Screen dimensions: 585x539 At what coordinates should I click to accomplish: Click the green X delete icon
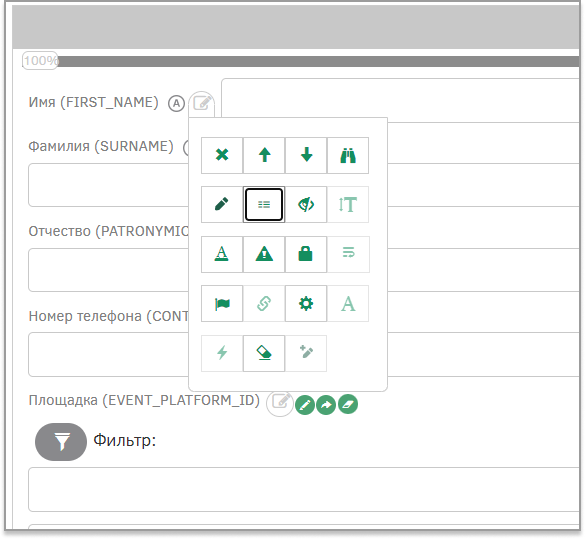[x=222, y=155]
